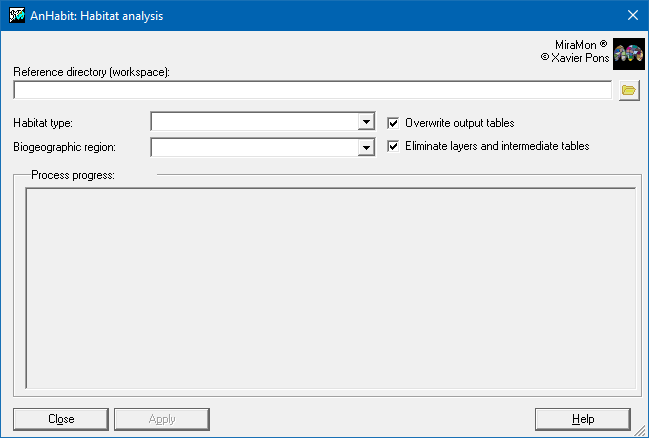Screen dimensions: 649x438
Task: Click the AnHabit title bar icon
Action: [17, 15]
